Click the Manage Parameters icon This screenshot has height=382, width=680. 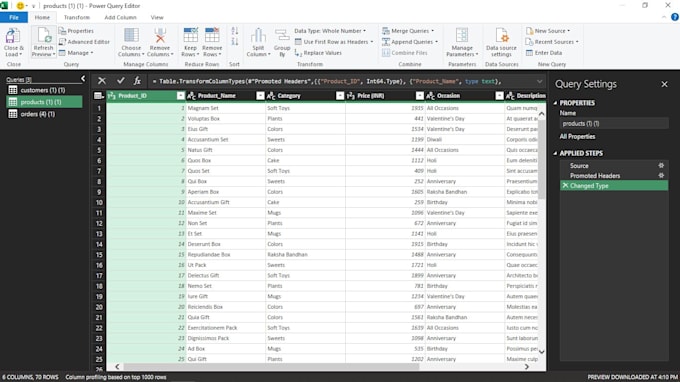[462, 36]
